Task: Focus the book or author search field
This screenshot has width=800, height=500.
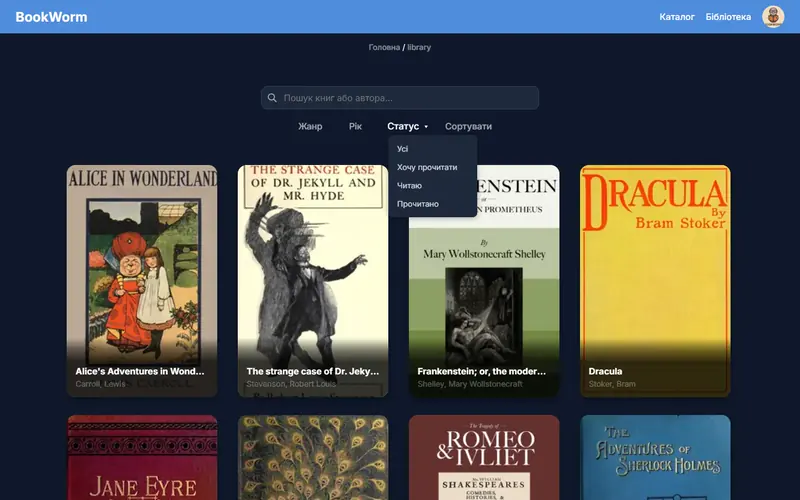Action: point(400,98)
